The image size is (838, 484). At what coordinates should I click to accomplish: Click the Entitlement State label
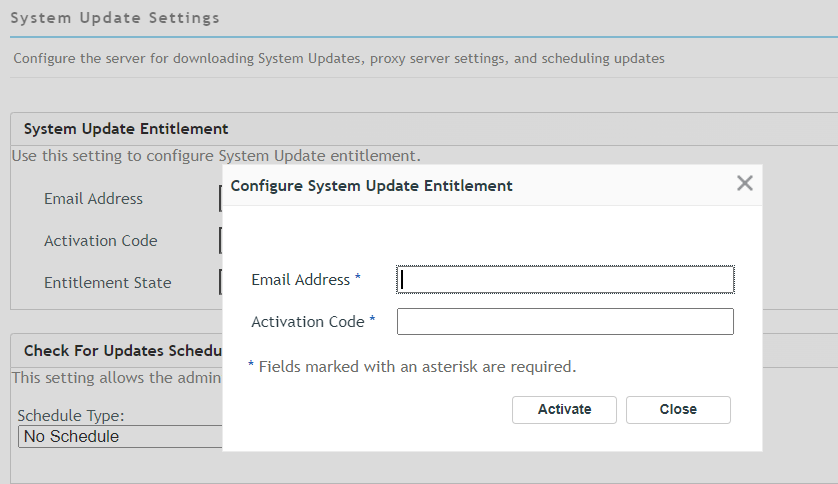tap(107, 283)
